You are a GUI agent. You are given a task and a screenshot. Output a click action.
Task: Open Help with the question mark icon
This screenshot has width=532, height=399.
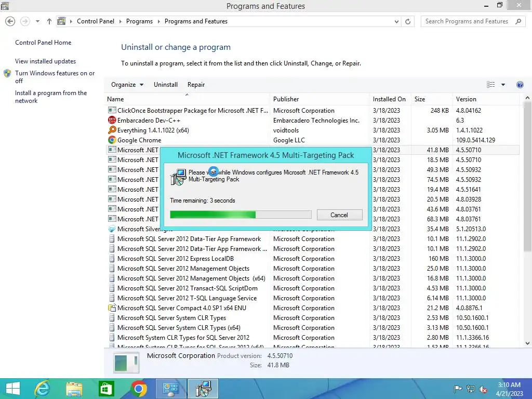coord(520,85)
